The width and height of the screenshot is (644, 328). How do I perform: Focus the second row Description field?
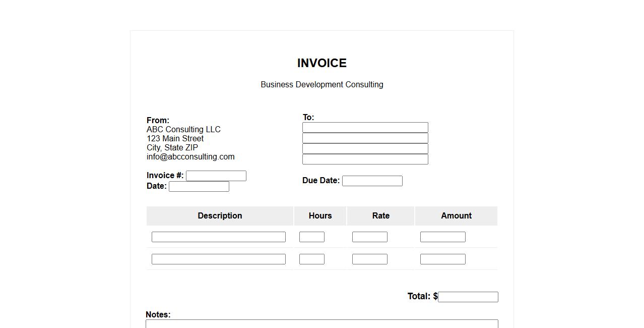218,259
